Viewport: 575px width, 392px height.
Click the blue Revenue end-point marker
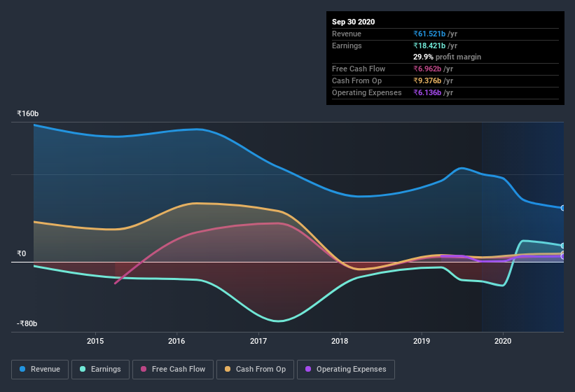pos(562,208)
